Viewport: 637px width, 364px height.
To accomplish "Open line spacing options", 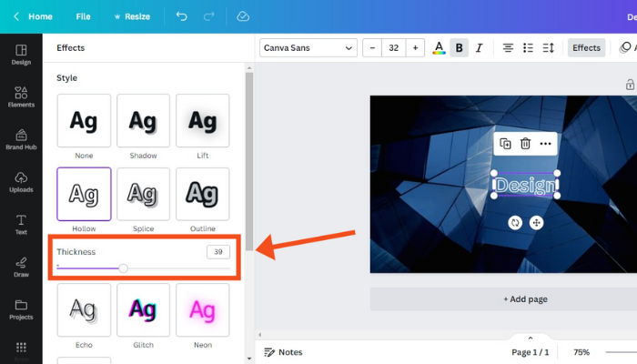I will (549, 48).
